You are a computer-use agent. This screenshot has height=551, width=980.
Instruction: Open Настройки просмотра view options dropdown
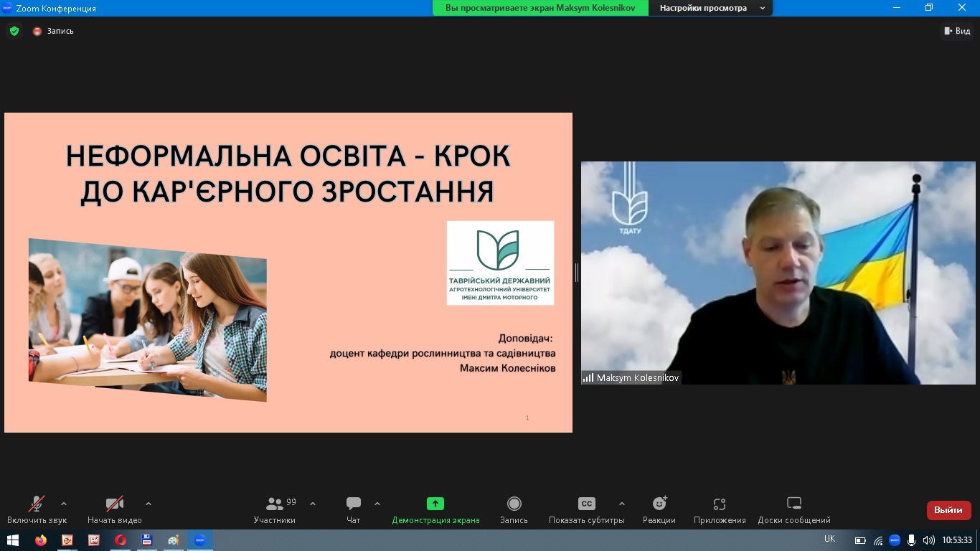710,8
